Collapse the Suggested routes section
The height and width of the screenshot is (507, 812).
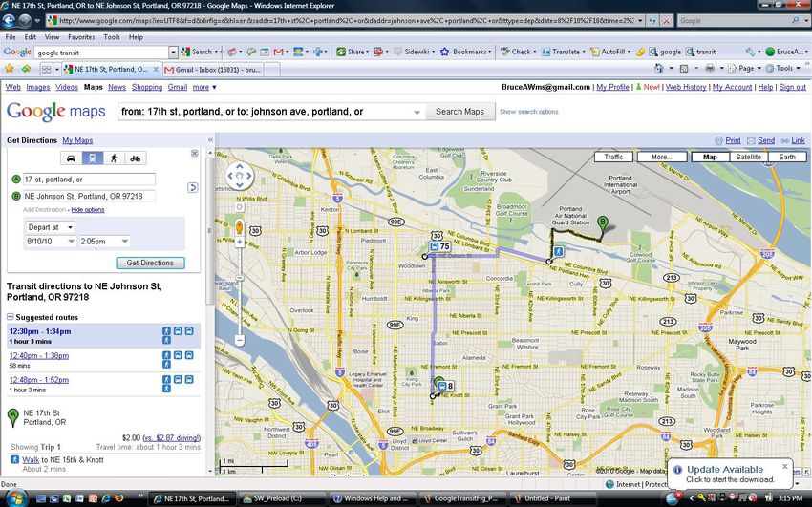10,317
